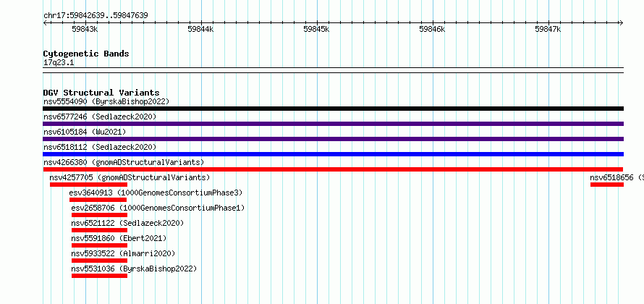Click the ruler's right arrowhead

(621, 22)
